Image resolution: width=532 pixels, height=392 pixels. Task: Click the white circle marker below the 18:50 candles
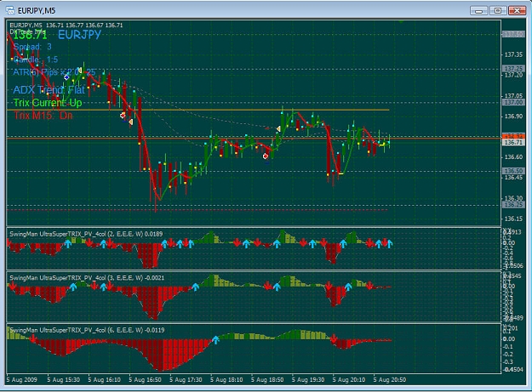pos(266,156)
